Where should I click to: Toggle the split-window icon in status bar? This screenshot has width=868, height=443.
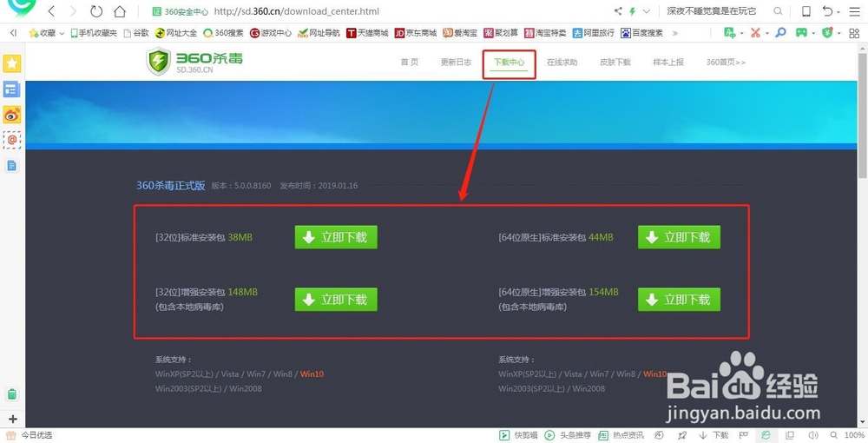pyautogui.click(x=790, y=435)
